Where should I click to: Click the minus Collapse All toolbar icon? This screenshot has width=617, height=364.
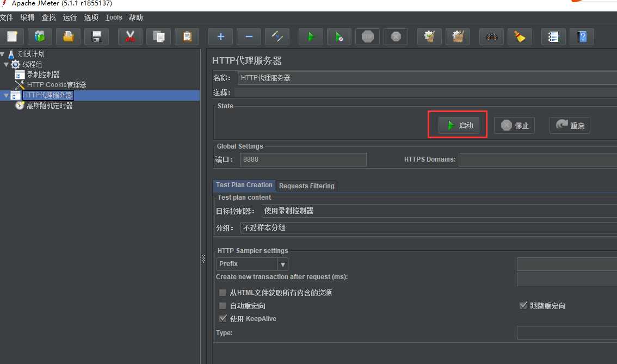pyautogui.click(x=249, y=36)
